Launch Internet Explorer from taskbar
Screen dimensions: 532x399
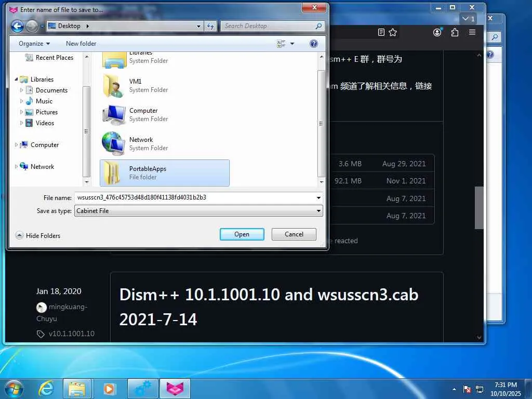[46, 389]
